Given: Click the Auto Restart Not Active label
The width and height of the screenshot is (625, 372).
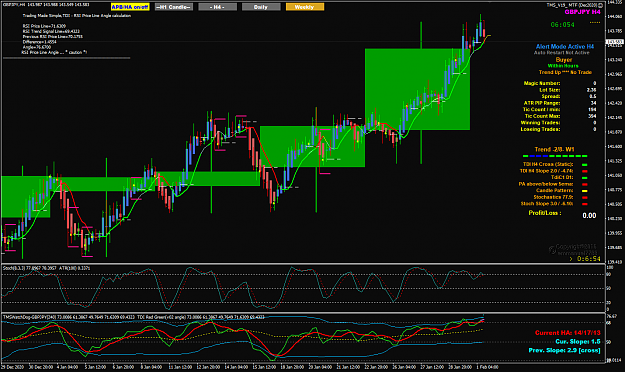Looking at the screenshot, I should pos(562,53).
